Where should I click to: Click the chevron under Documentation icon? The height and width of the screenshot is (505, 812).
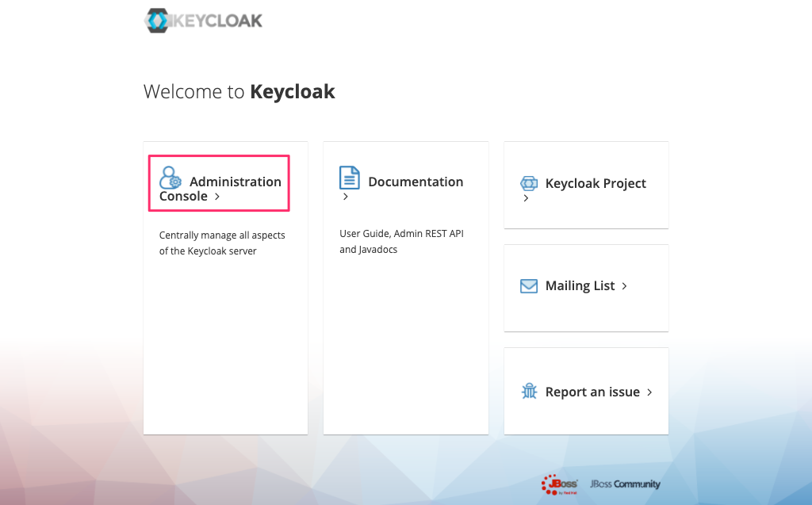(346, 197)
